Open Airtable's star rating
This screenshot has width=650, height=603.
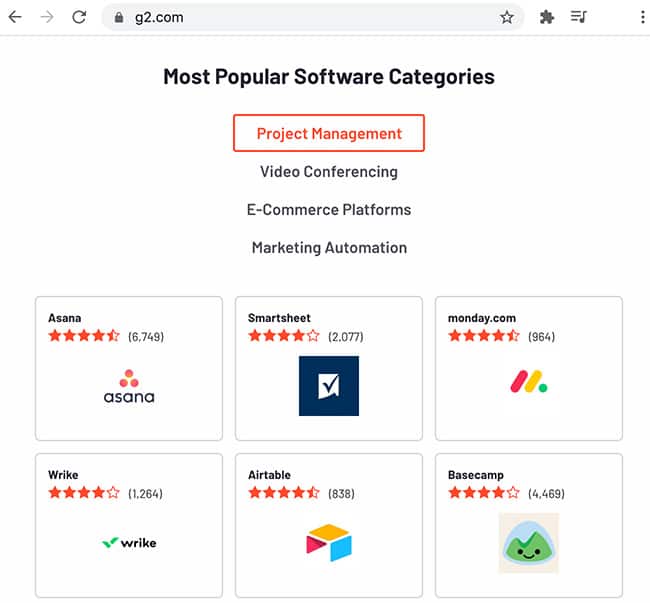(x=284, y=493)
